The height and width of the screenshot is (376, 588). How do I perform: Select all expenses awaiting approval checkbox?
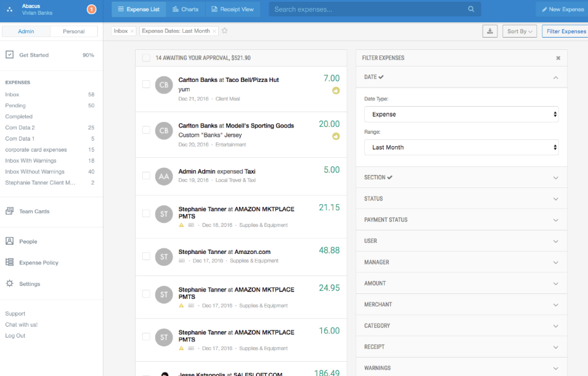[146, 58]
